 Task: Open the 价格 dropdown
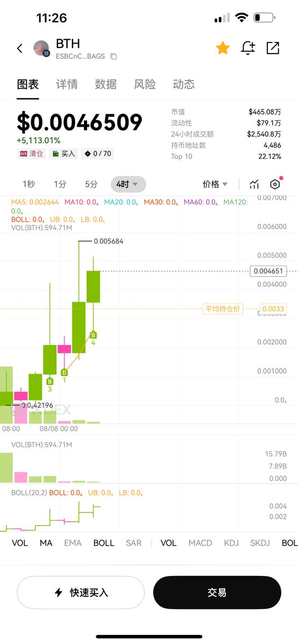[x=215, y=184]
